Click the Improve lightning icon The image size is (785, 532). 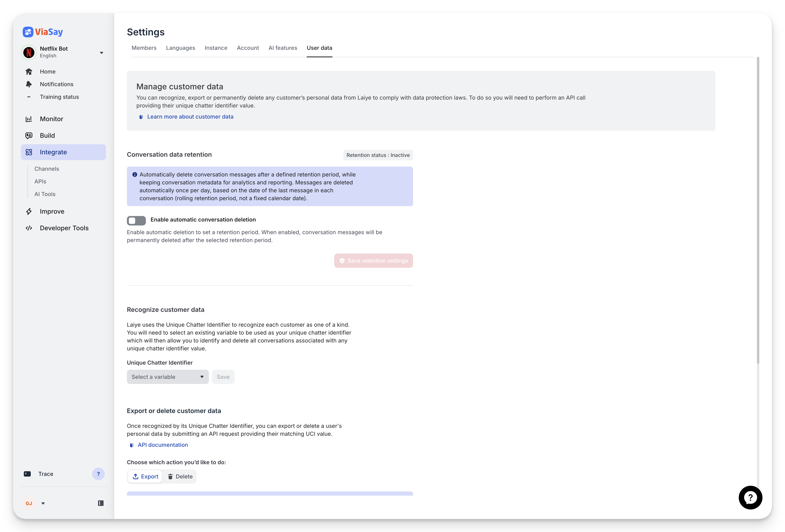tap(29, 211)
